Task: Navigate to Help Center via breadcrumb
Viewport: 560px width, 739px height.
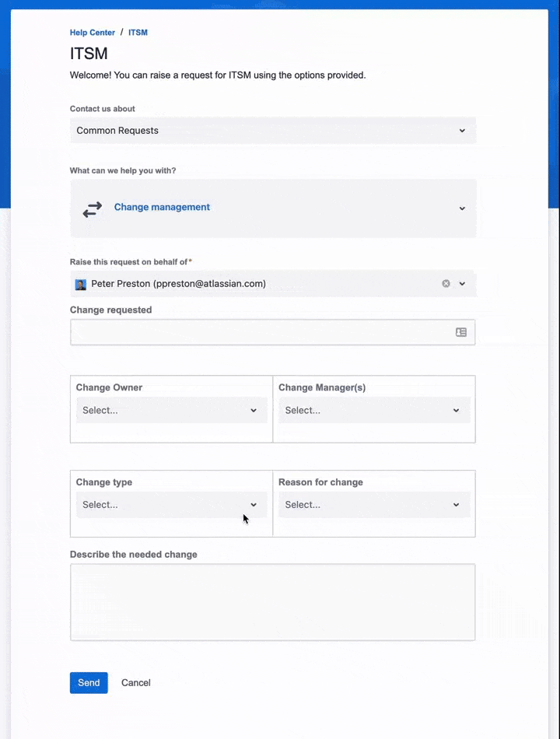Action: (x=92, y=33)
